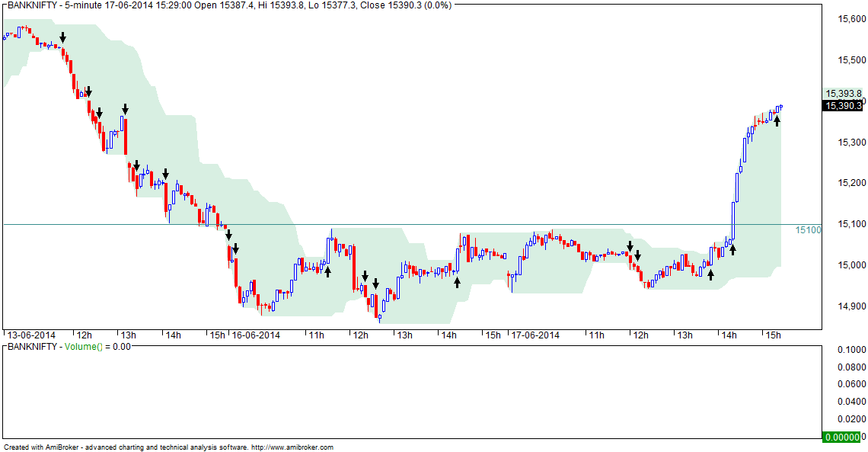Click the down arrow marker near 12h on 16-06-2014

click(365, 277)
